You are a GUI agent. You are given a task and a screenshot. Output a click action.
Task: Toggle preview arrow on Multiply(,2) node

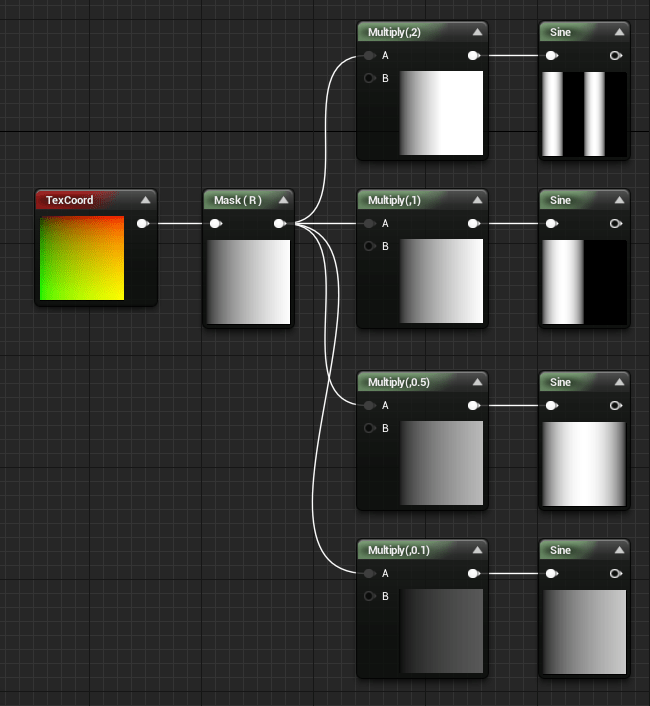[x=476, y=33]
